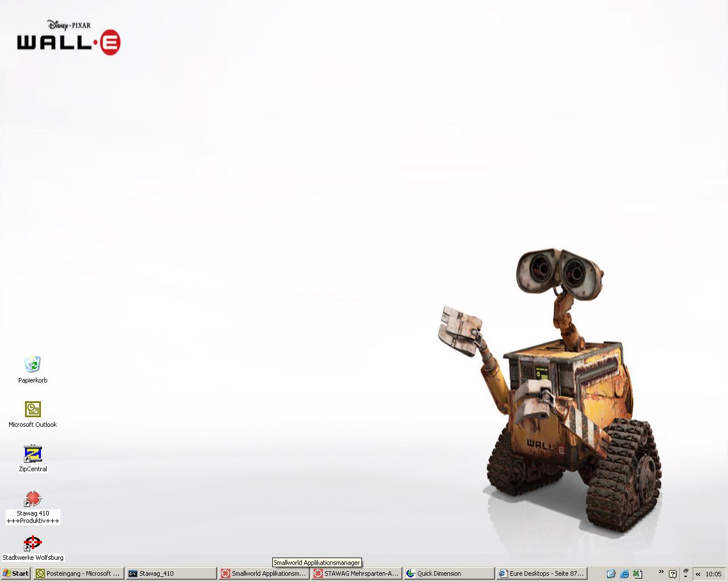Select the Stawag 410 Produktiv shortcut
The width and height of the screenshot is (728, 582).
tap(32, 508)
